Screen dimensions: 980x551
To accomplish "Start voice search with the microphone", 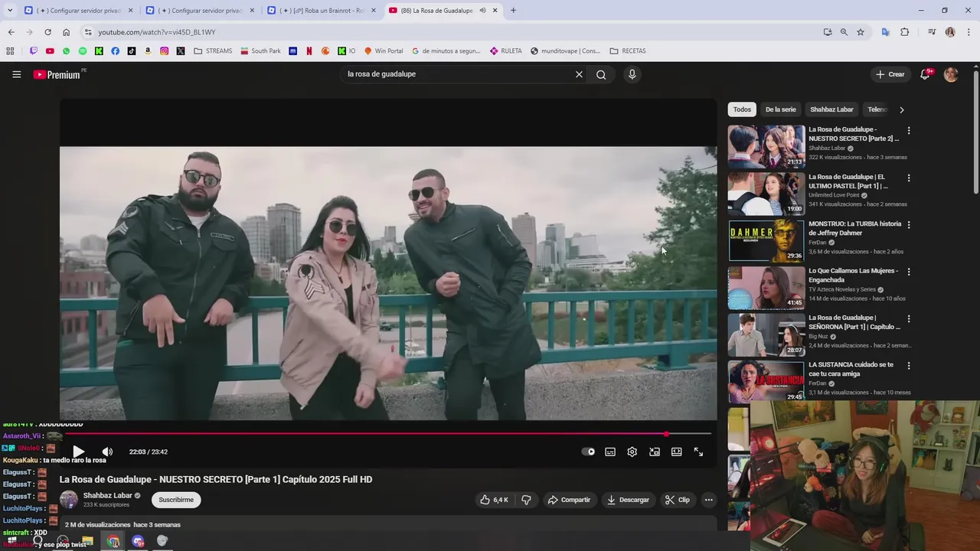I will pyautogui.click(x=632, y=74).
